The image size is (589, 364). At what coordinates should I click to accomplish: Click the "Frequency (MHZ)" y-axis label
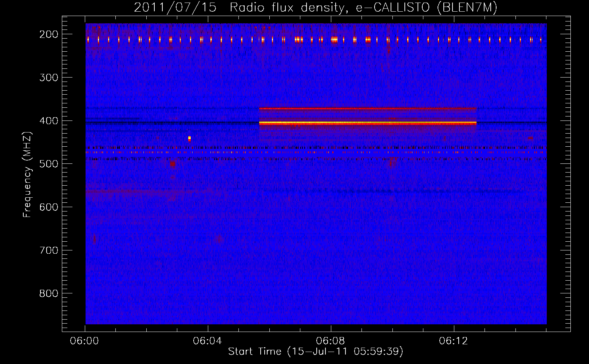click(x=27, y=175)
